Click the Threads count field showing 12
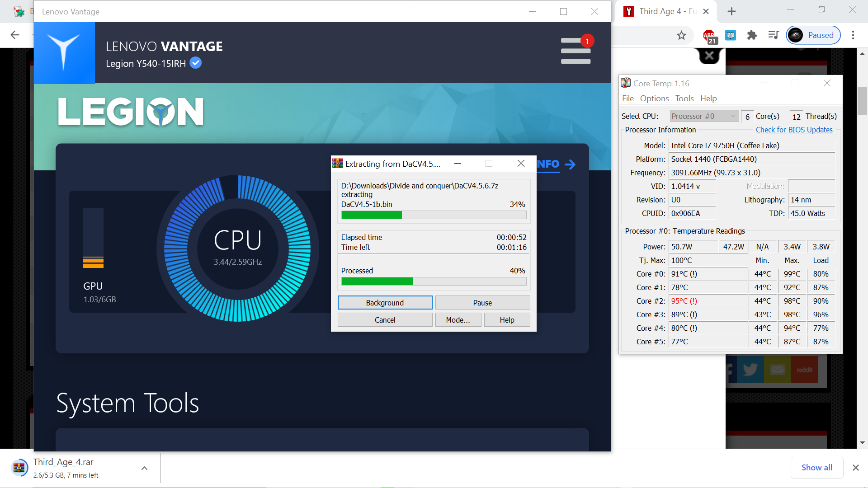This screenshot has height=488, width=868. click(x=796, y=117)
